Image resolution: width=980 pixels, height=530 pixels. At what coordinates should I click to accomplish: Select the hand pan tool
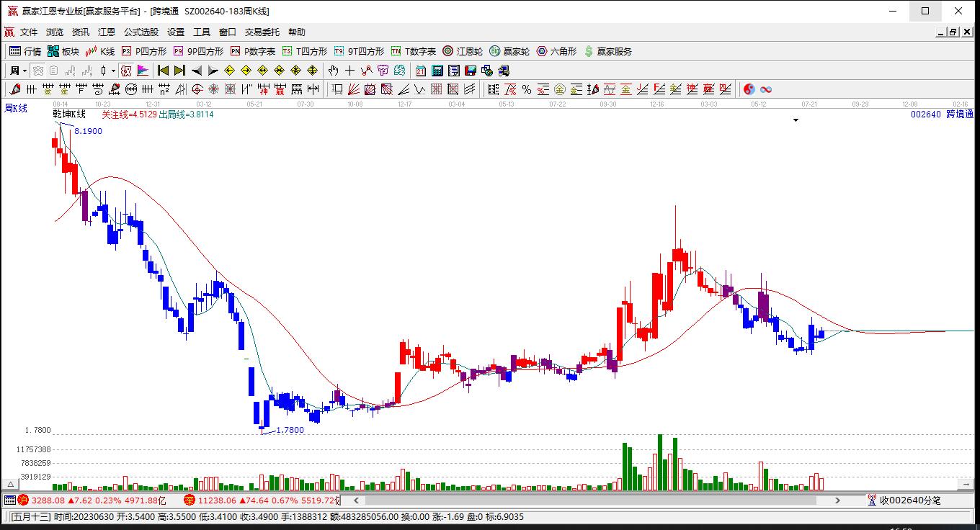click(333, 71)
